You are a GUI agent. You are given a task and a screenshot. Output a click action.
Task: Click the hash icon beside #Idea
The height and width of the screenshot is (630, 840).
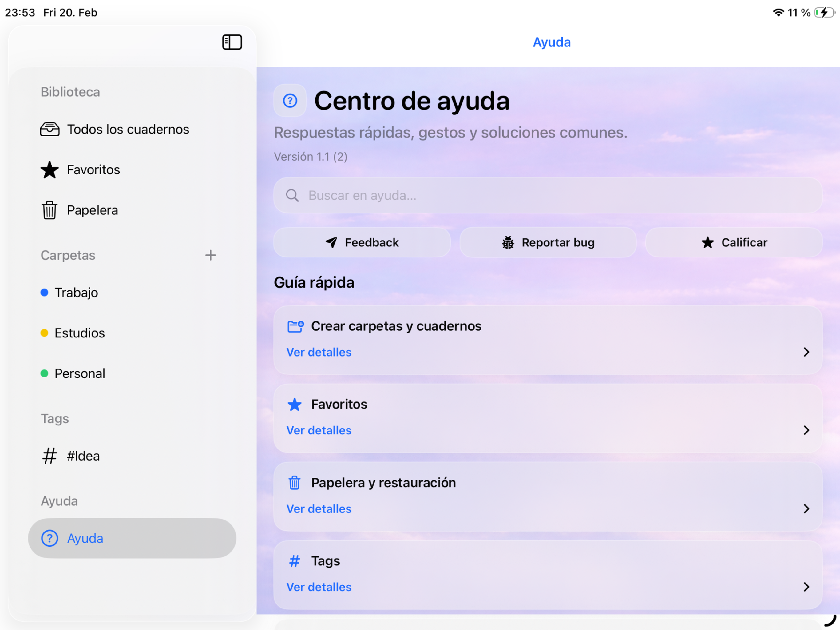(50, 456)
